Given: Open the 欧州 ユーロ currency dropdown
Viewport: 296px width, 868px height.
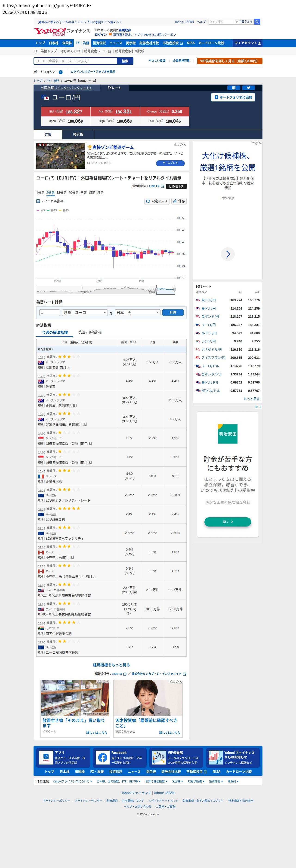Looking at the screenshot, I should coord(85,313).
